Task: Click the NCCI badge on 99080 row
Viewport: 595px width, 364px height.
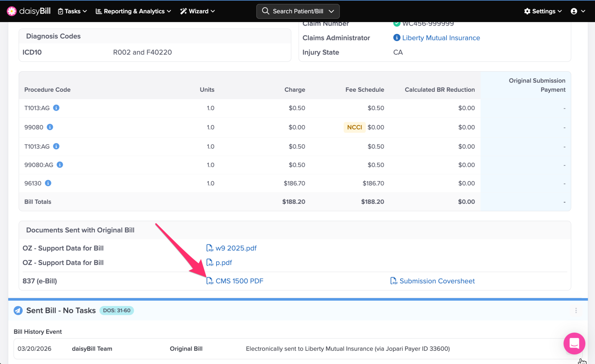Action: click(354, 127)
